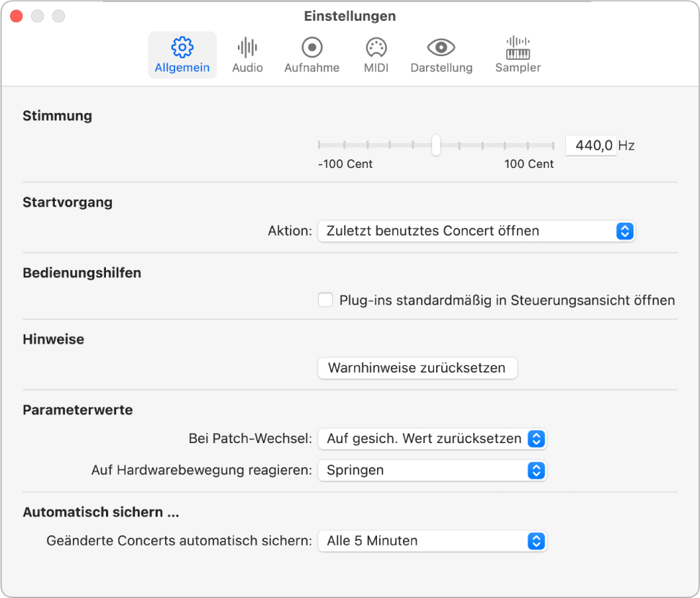Expand the Aktion startup dropdown
Viewport: 700px width, 598px height.
(476, 231)
